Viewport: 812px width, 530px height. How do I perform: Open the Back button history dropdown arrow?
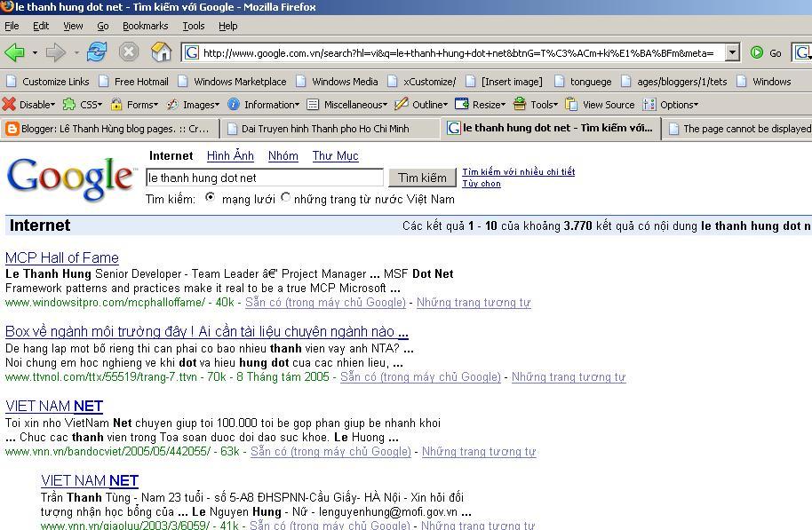(x=35, y=52)
